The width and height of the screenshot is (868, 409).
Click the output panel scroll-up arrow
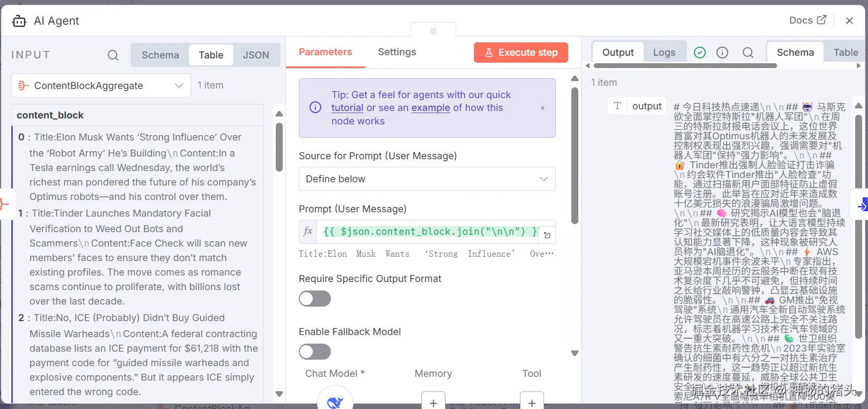pyautogui.click(x=858, y=106)
